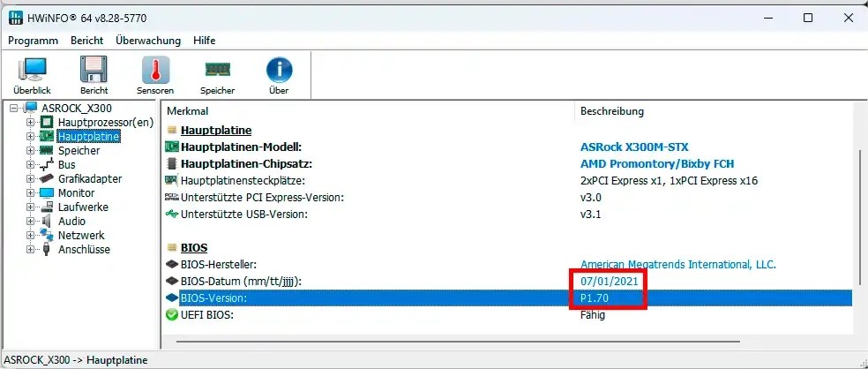Click the Hauptplatine section heading
The height and width of the screenshot is (369, 868).
(x=216, y=131)
